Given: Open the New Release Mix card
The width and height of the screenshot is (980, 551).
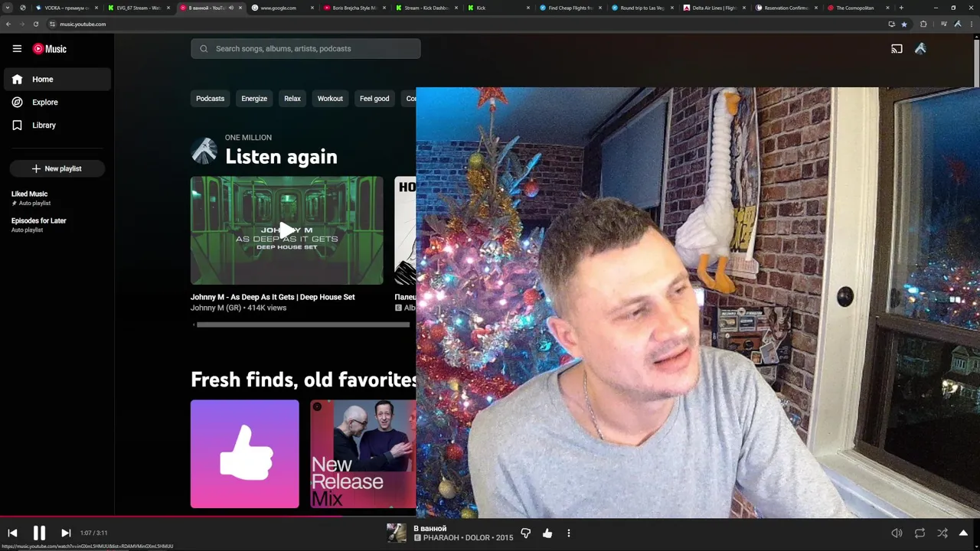Looking at the screenshot, I should (x=363, y=454).
